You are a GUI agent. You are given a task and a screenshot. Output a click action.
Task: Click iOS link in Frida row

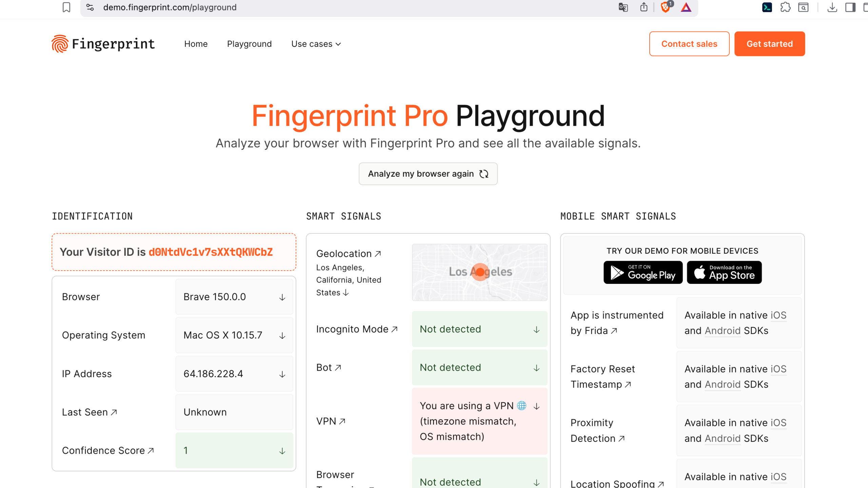pyautogui.click(x=778, y=315)
